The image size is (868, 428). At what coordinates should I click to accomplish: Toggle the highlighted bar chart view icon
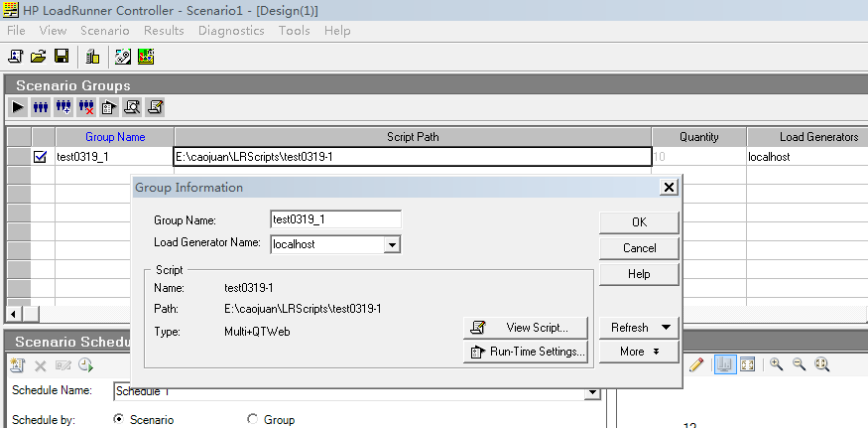point(725,364)
